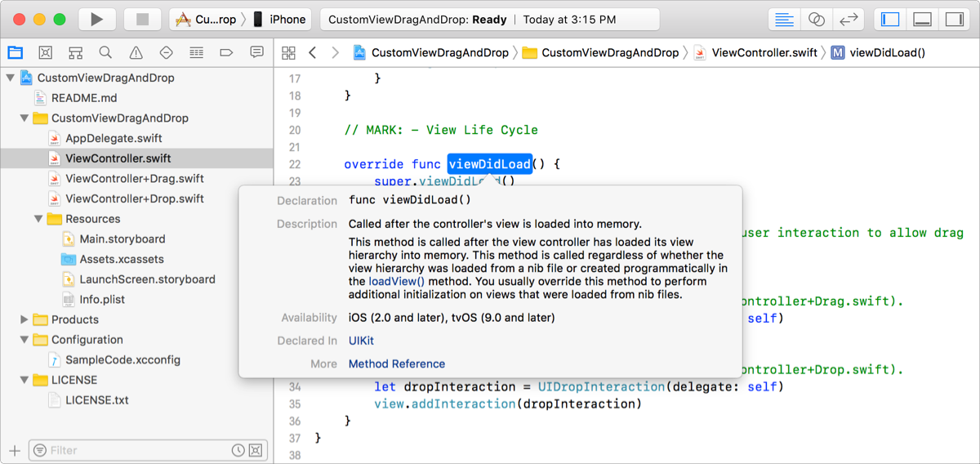Viewport: 980px width, 464px height.
Task: Toggle the Debug area visibility
Action: click(922, 20)
